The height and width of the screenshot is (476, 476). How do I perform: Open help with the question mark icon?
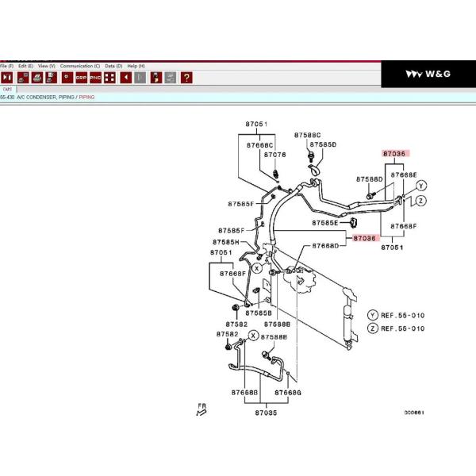coord(186,77)
